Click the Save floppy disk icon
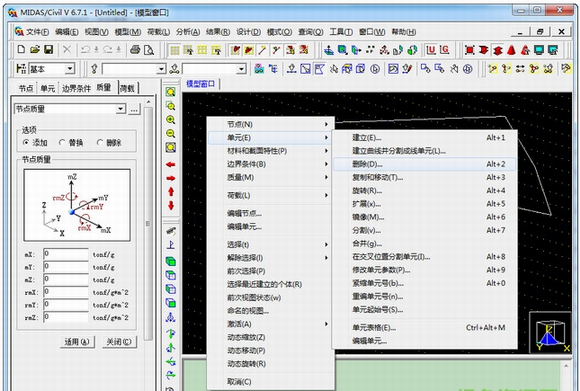 click(x=48, y=50)
